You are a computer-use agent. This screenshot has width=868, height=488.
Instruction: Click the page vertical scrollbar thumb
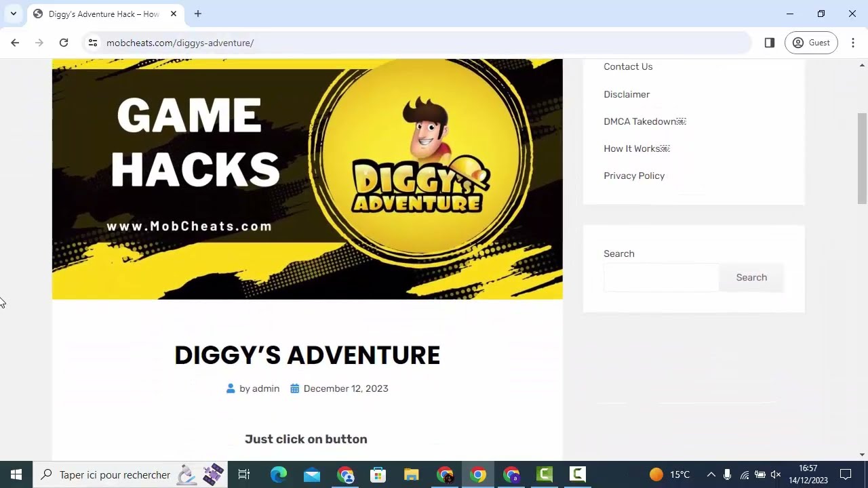coord(862,158)
